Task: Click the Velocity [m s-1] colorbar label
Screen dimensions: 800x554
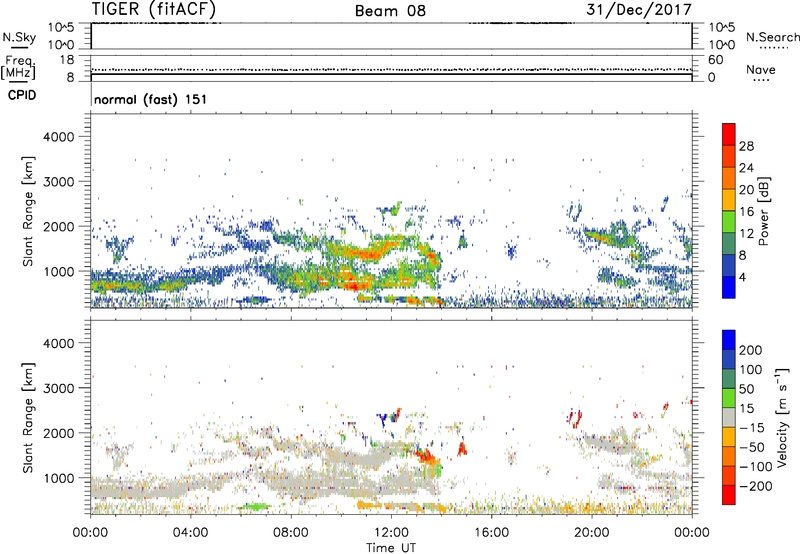Action: pos(782,417)
